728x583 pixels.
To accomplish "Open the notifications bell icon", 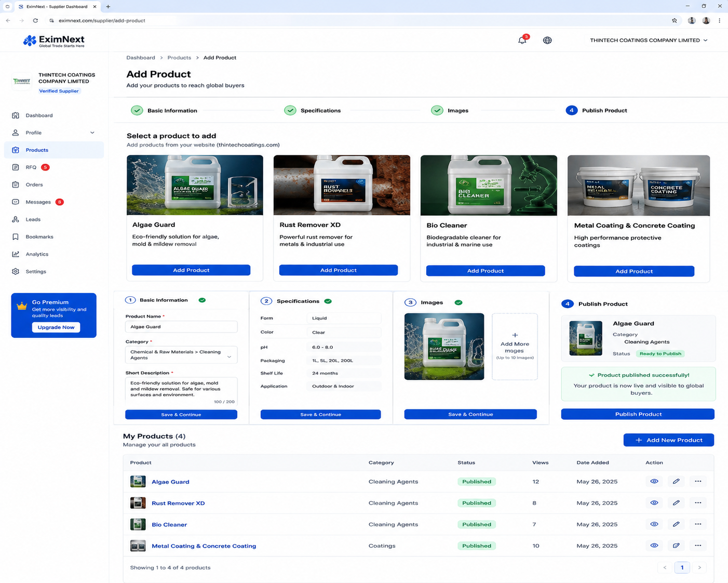I will tap(522, 40).
